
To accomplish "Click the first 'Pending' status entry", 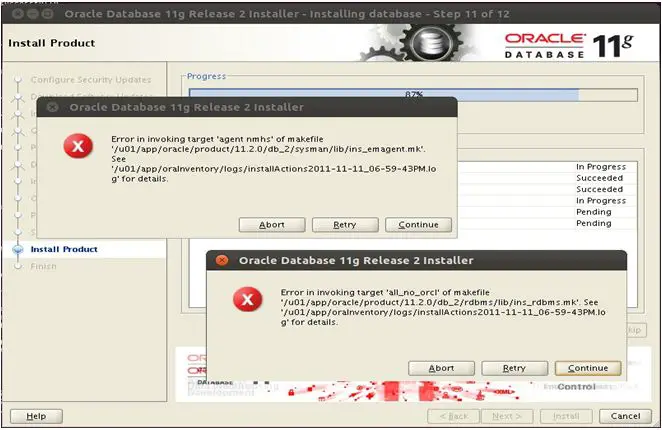I will (x=594, y=212).
